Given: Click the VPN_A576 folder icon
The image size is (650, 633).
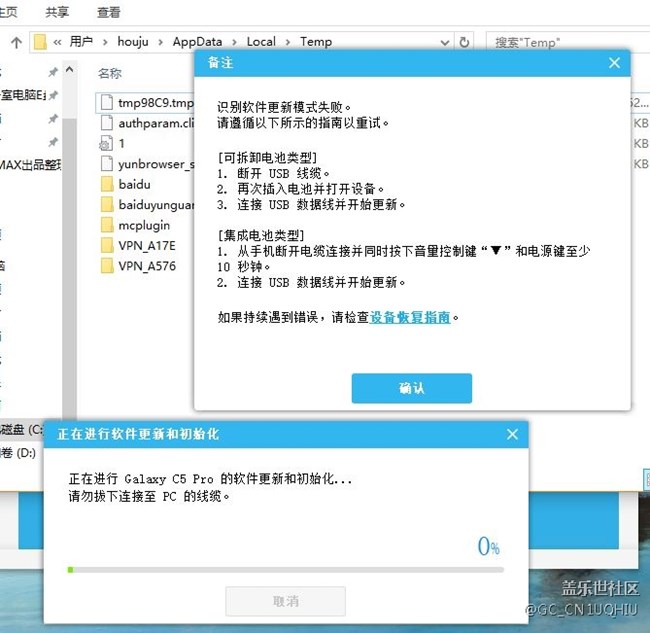Looking at the screenshot, I should pos(107,265).
